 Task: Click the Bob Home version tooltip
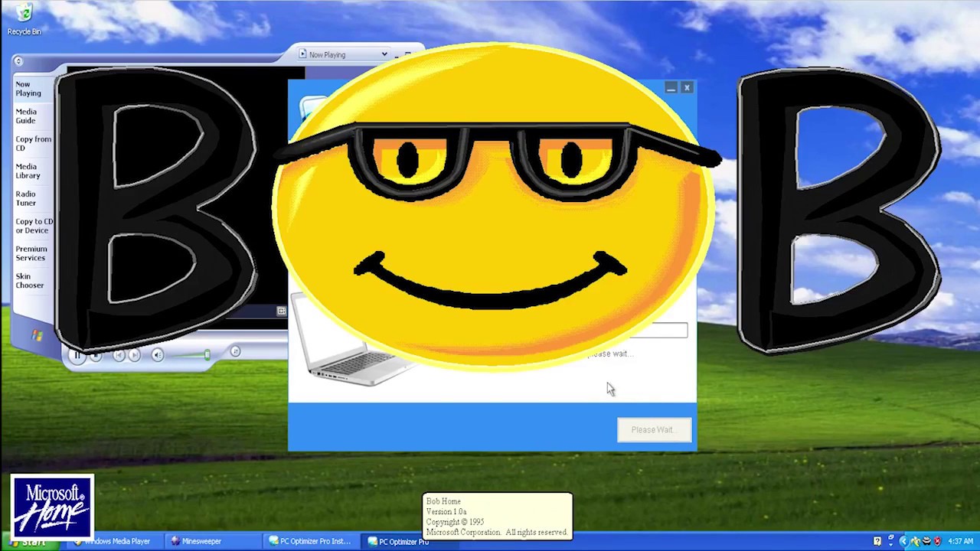[497, 517]
